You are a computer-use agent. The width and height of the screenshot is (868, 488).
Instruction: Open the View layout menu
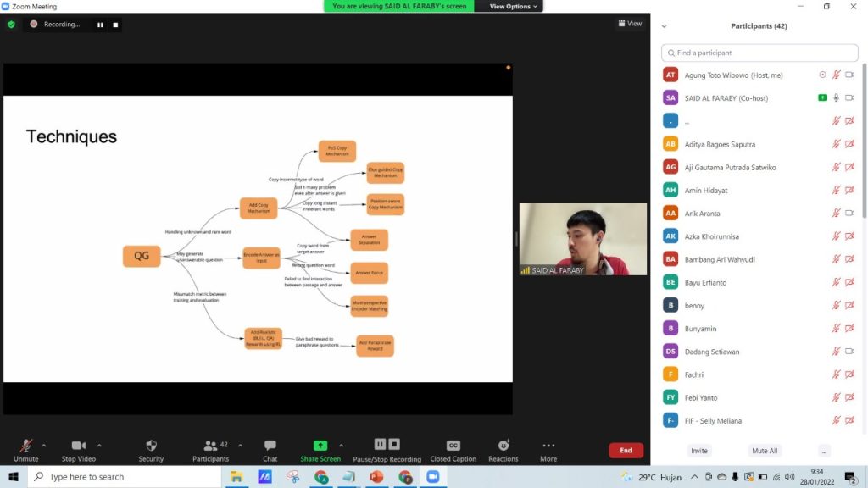pyautogui.click(x=629, y=24)
